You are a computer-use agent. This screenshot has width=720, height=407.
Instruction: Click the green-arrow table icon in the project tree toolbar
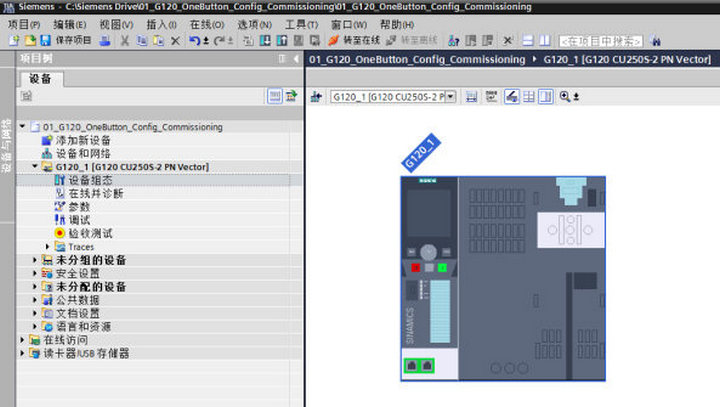tap(292, 96)
